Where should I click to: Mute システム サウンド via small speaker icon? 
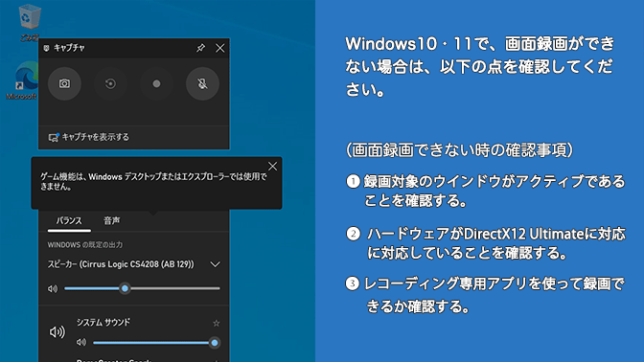pos(81,342)
